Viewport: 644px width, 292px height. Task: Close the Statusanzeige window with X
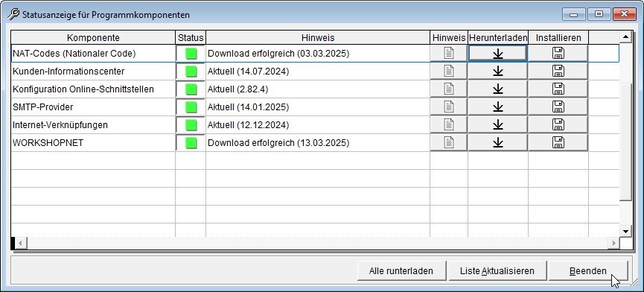(625, 14)
